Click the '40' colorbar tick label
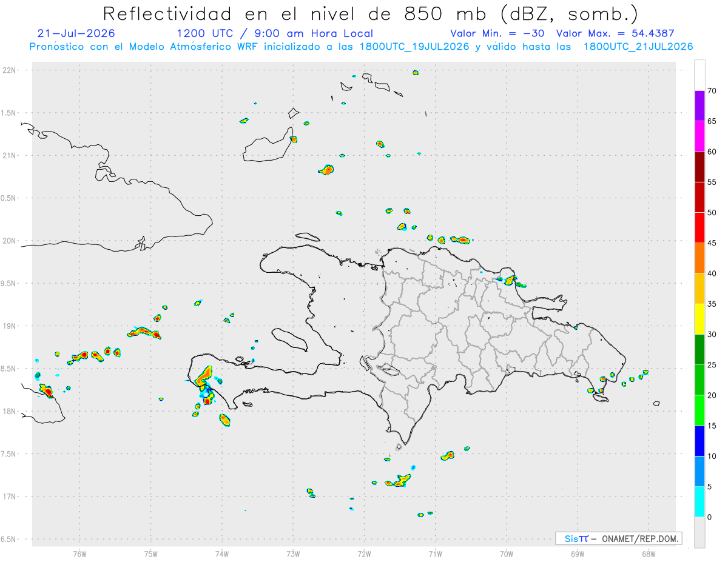 [x=712, y=273]
